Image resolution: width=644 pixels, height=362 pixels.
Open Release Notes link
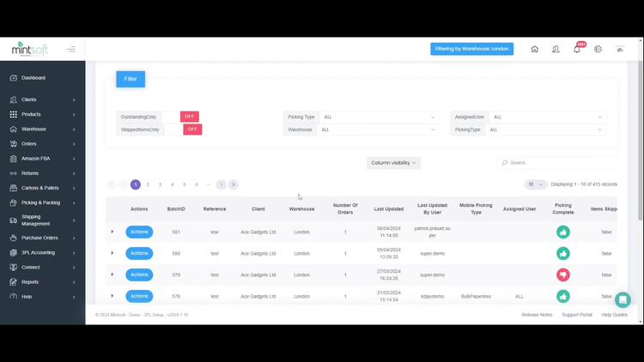point(537,315)
